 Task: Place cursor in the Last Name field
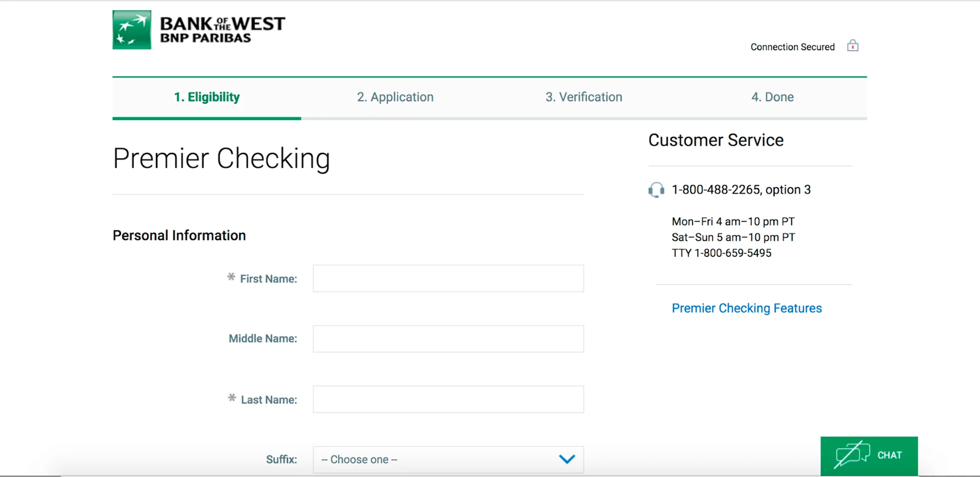(x=448, y=400)
